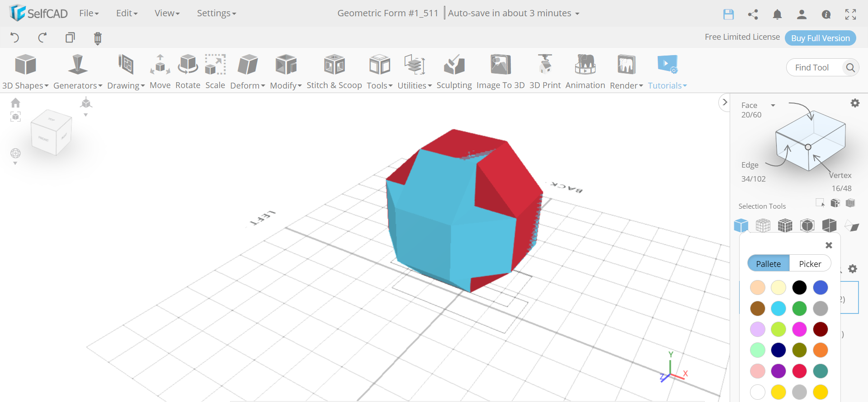Toggle the folded plane selection icon

[852, 225]
